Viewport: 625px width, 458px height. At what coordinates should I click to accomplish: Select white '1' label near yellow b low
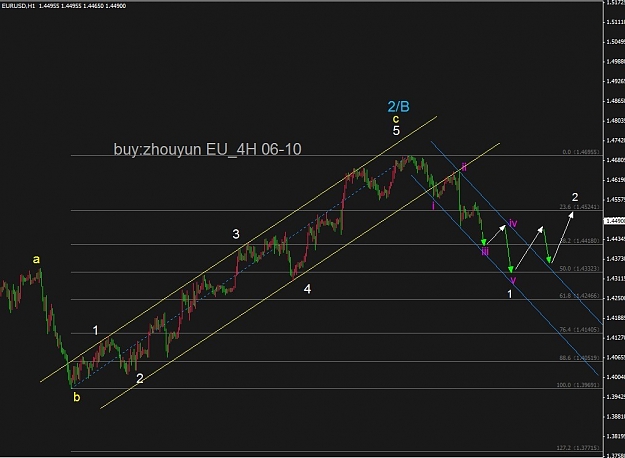pos(96,330)
